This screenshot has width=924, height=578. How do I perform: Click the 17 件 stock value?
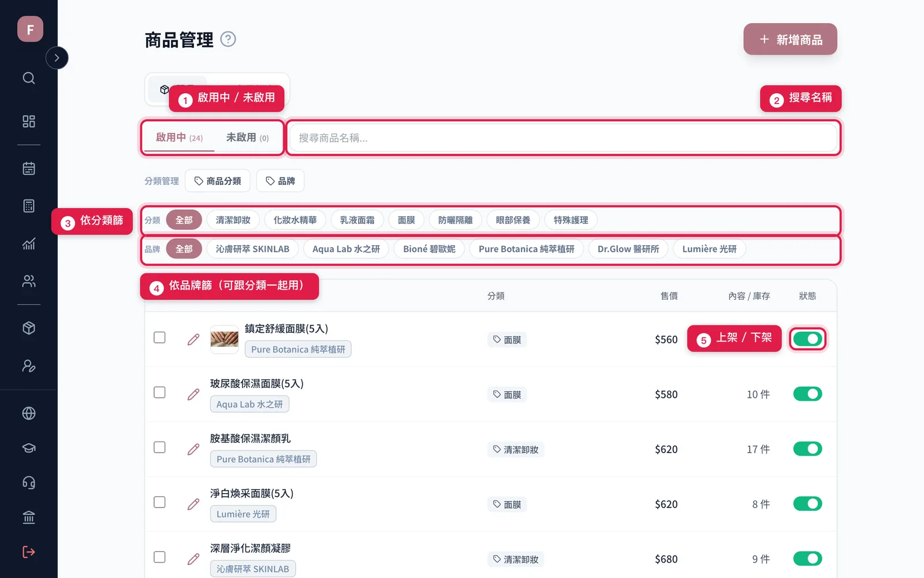[x=758, y=449]
